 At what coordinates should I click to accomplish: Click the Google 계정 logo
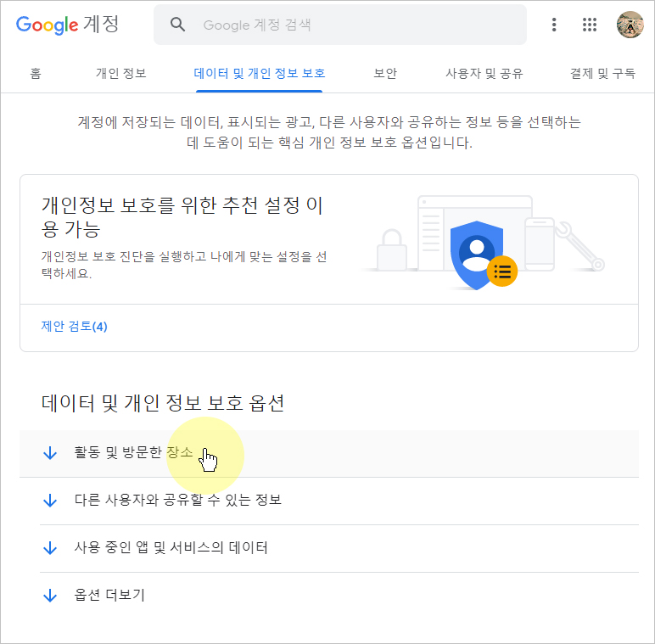[67, 25]
